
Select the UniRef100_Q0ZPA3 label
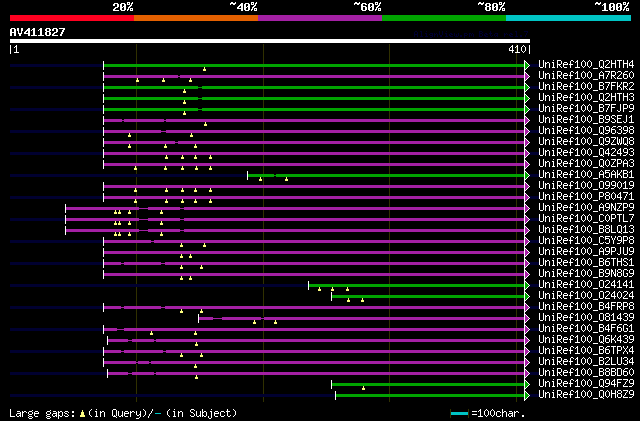(586, 163)
